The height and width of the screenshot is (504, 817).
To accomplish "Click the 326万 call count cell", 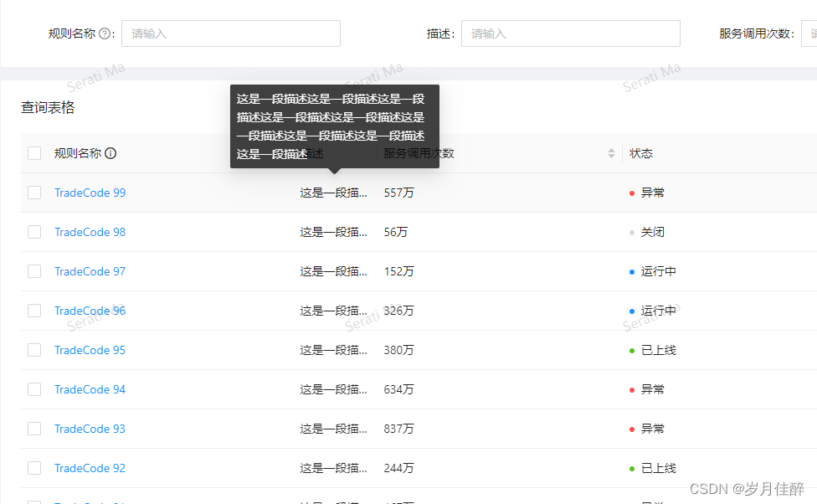I will point(399,311).
